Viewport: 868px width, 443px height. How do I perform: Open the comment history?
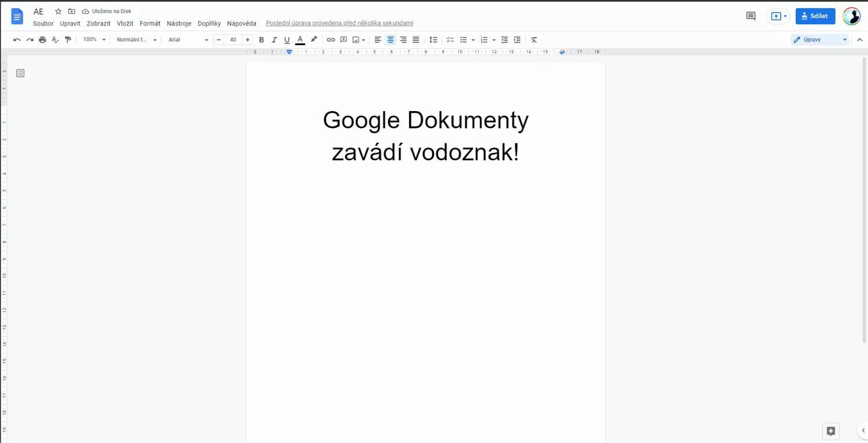pyautogui.click(x=751, y=16)
